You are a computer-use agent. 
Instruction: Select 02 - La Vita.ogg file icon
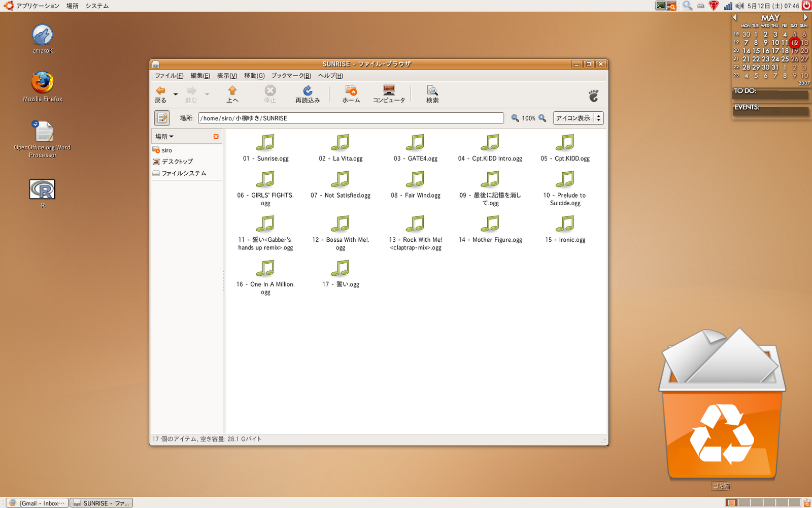(x=341, y=143)
